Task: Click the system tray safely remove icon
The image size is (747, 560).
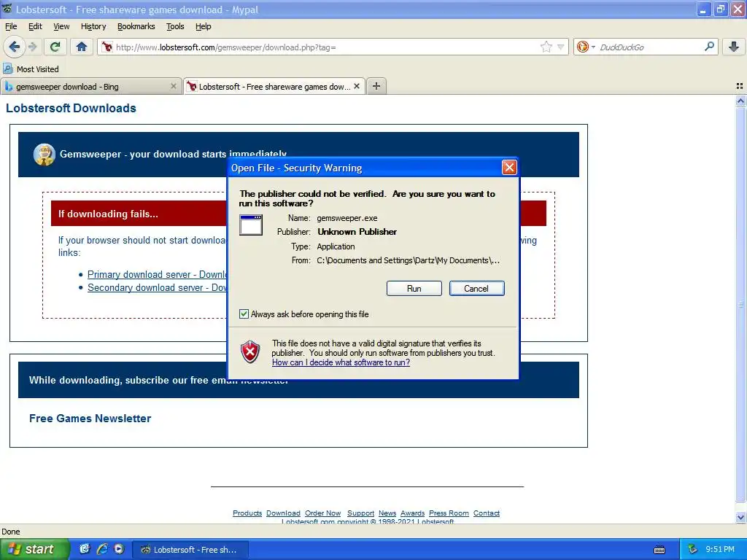Action: tap(693, 549)
